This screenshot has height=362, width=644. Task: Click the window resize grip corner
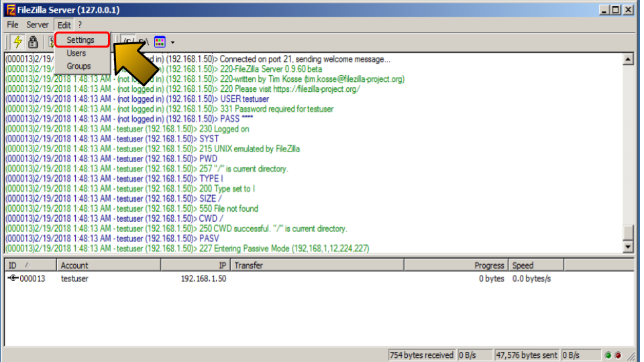(631, 356)
